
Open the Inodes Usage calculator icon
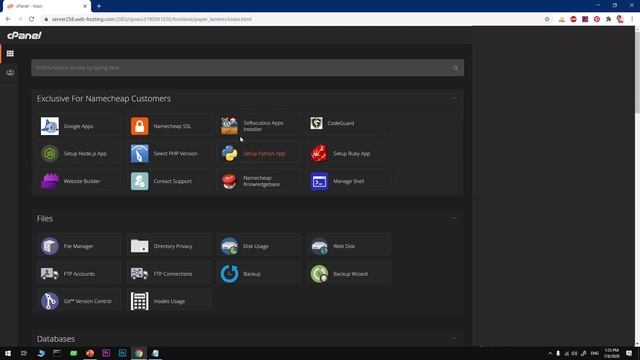click(140, 301)
